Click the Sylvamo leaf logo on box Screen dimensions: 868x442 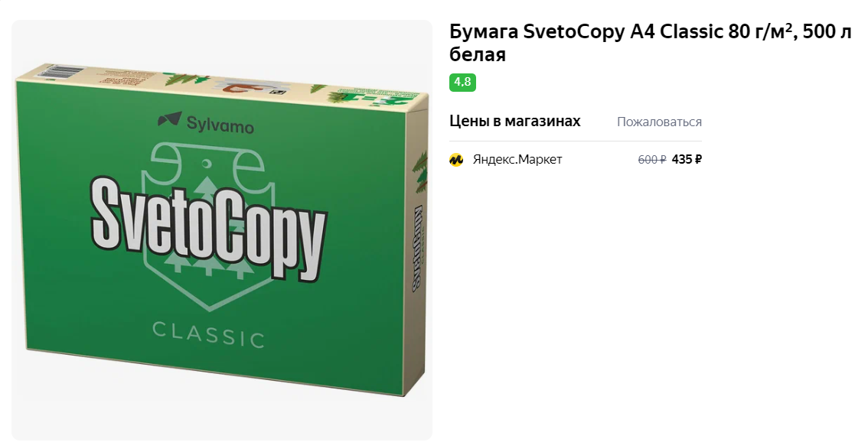[x=170, y=119]
